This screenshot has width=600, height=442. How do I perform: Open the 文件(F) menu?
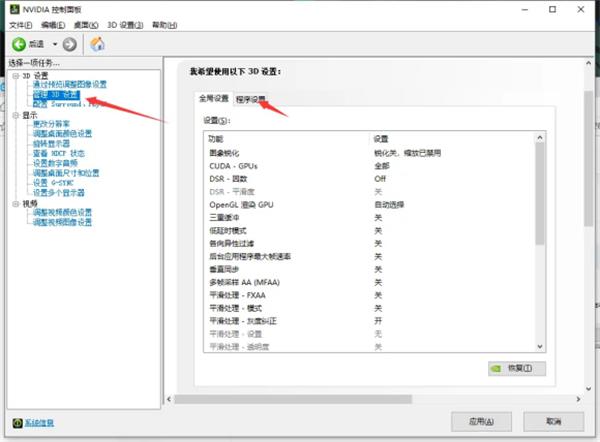pos(21,25)
